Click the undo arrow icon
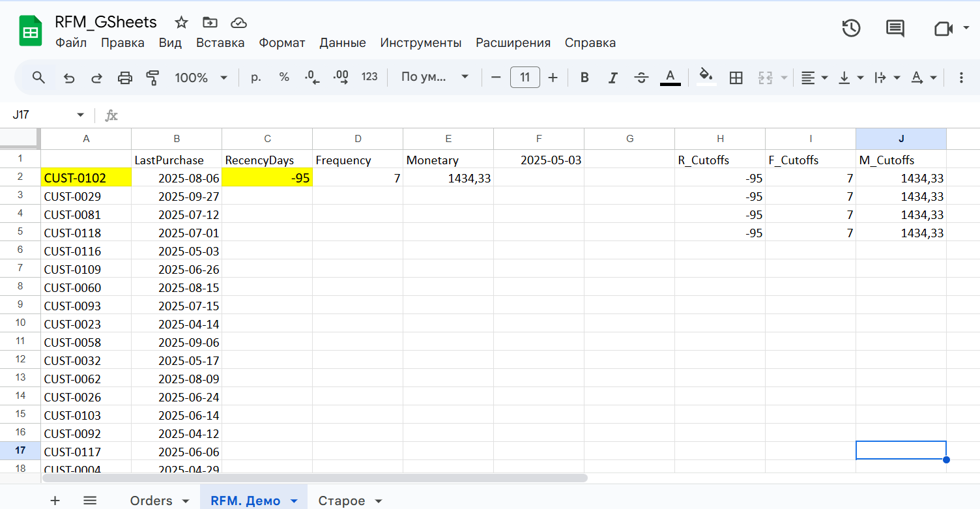Viewport: 980px width, 509px height. [69, 78]
